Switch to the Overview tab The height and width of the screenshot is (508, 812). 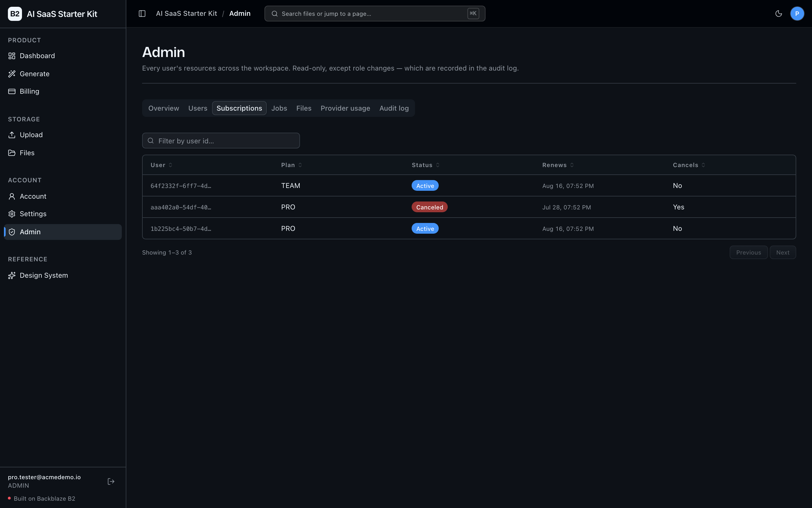(164, 108)
